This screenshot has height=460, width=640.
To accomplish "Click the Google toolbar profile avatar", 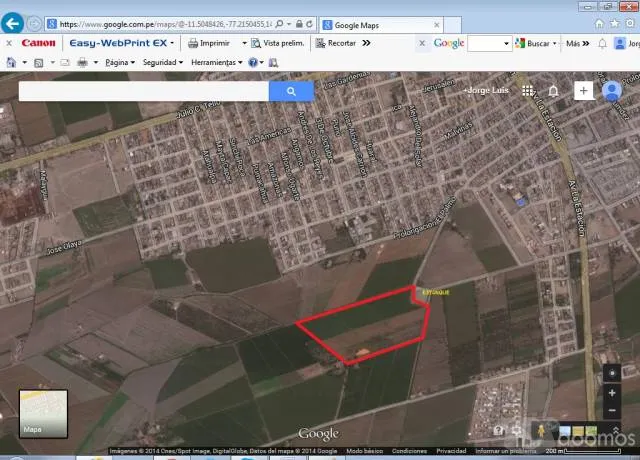I will point(620,43).
